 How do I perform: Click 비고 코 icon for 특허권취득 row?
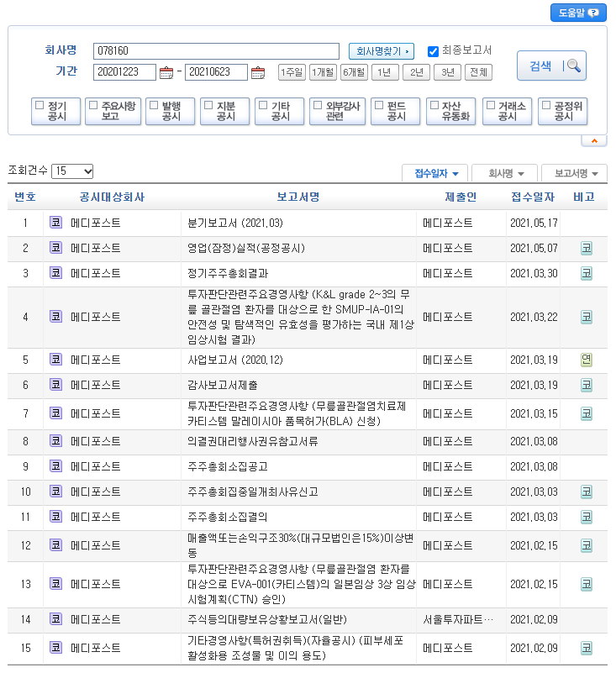(x=587, y=648)
